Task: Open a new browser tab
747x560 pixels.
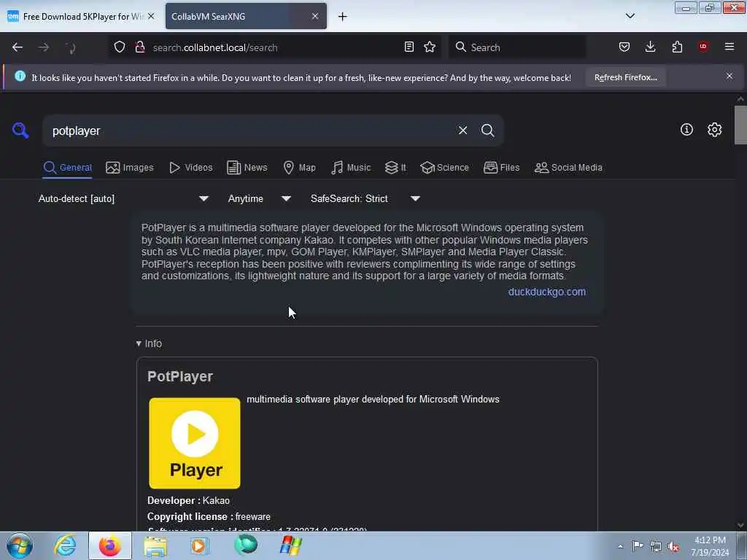Action: (343, 17)
